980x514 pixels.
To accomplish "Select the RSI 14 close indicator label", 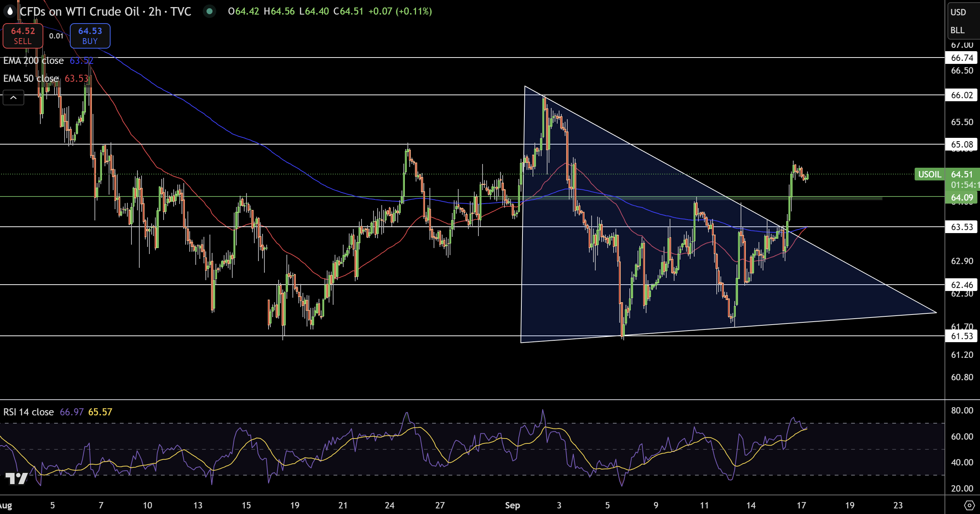I will coord(28,412).
